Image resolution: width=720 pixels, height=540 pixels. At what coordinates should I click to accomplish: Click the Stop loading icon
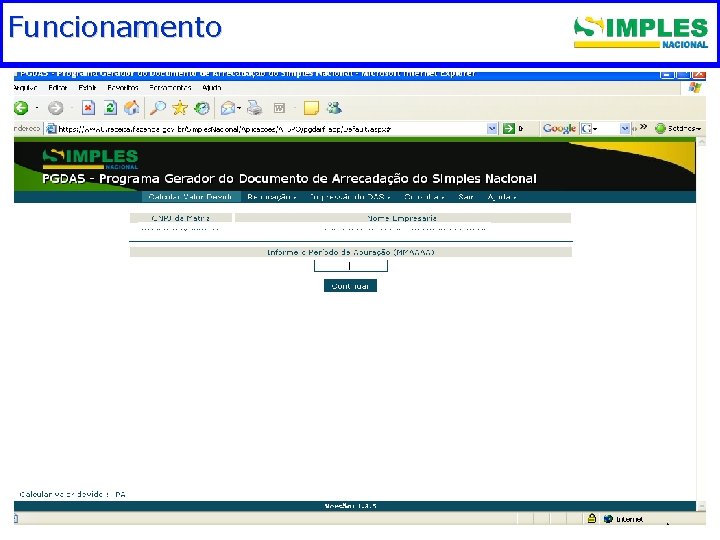pyautogui.click(x=88, y=108)
